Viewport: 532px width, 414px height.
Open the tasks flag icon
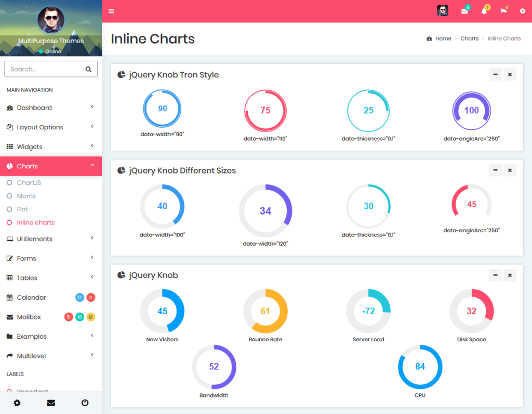pos(503,11)
